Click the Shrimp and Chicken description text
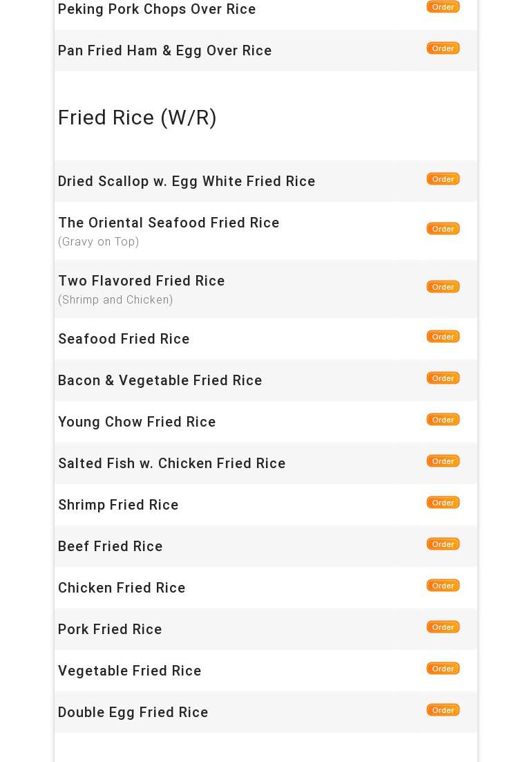This screenshot has width=532, height=762. [115, 300]
